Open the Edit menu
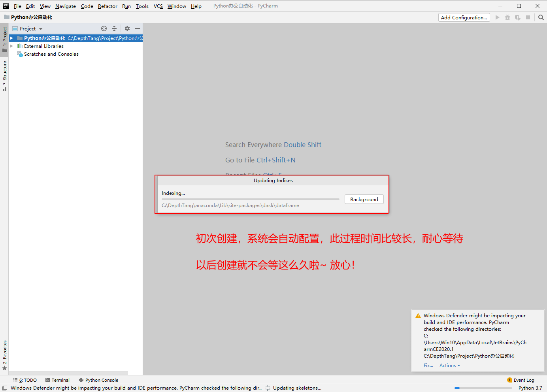Screen dimensions: 547x392 30,6
